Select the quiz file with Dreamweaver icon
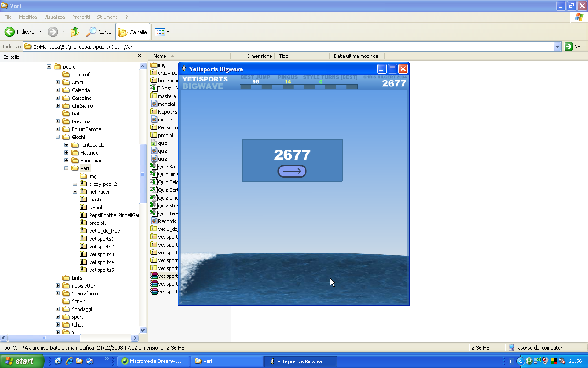The height and width of the screenshot is (368, 588). click(154, 143)
